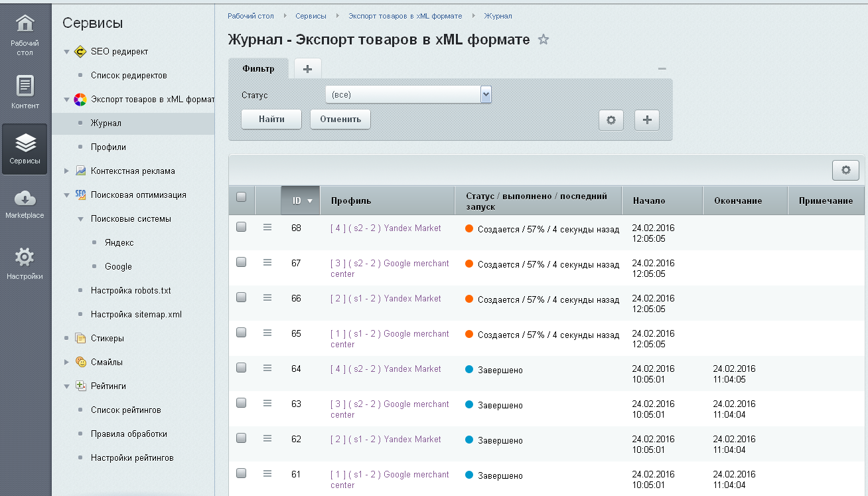This screenshot has width=868, height=496.
Task: Select the Фильтр tab
Action: [x=258, y=69]
